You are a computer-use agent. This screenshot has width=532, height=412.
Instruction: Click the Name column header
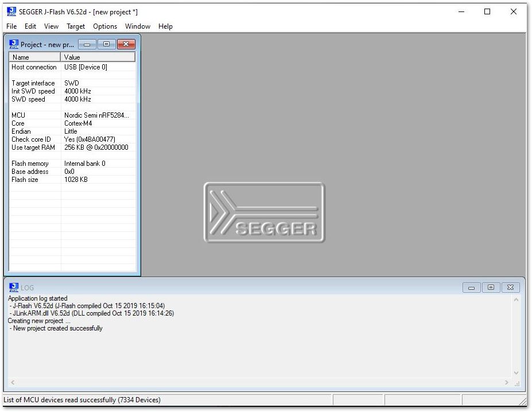[x=35, y=57]
